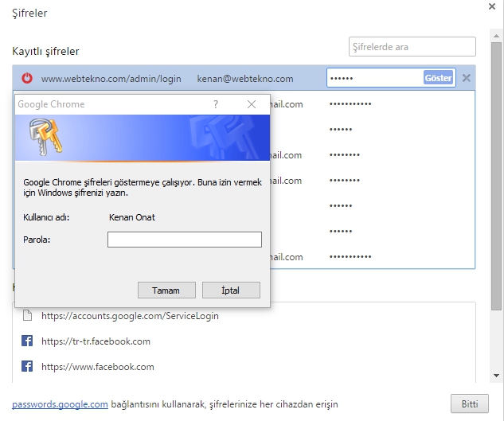Remove the saved webtekno password entry

click(467, 78)
